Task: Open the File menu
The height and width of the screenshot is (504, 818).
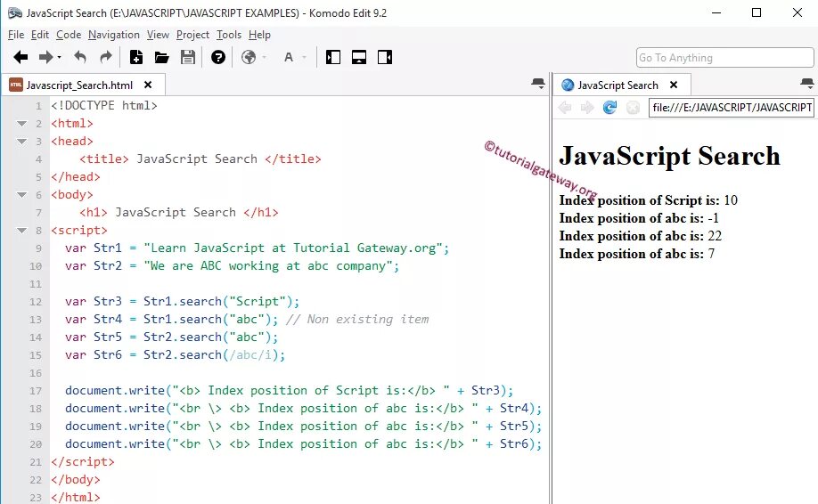Action: pyautogui.click(x=16, y=35)
